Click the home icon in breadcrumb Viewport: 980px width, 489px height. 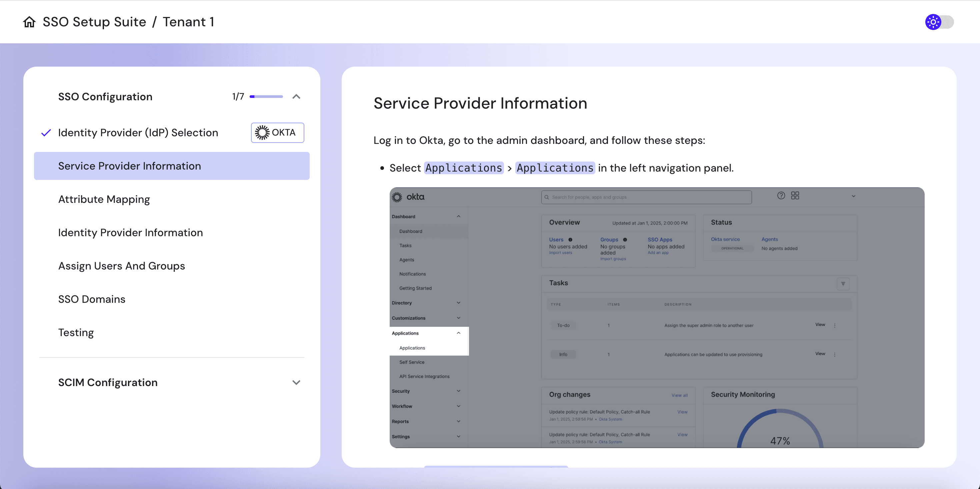29,22
